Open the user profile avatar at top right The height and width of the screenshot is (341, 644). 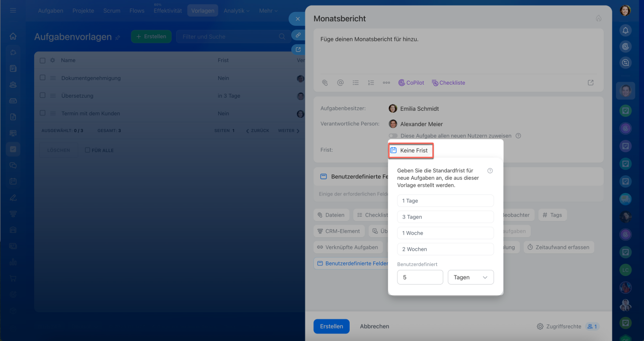point(625,10)
